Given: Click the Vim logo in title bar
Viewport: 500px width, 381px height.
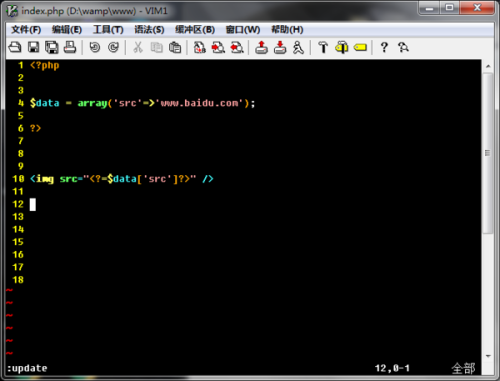Looking at the screenshot, I should tap(12, 11).
